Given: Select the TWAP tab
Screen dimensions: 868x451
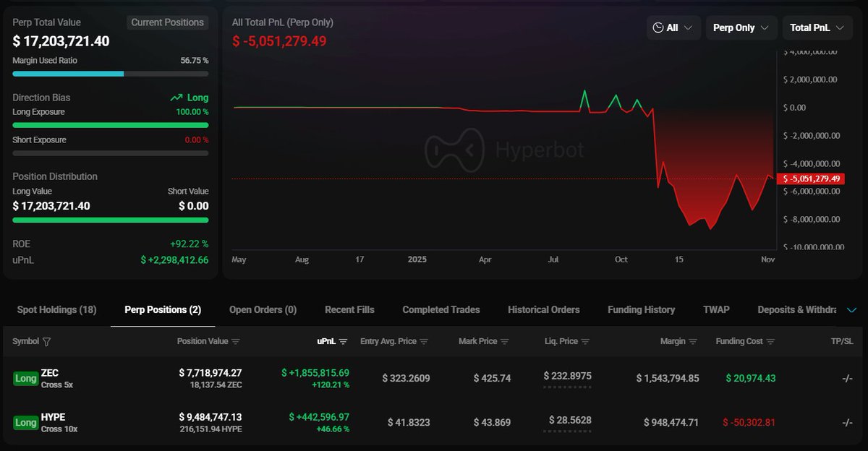Looking at the screenshot, I should [x=716, y=309].
